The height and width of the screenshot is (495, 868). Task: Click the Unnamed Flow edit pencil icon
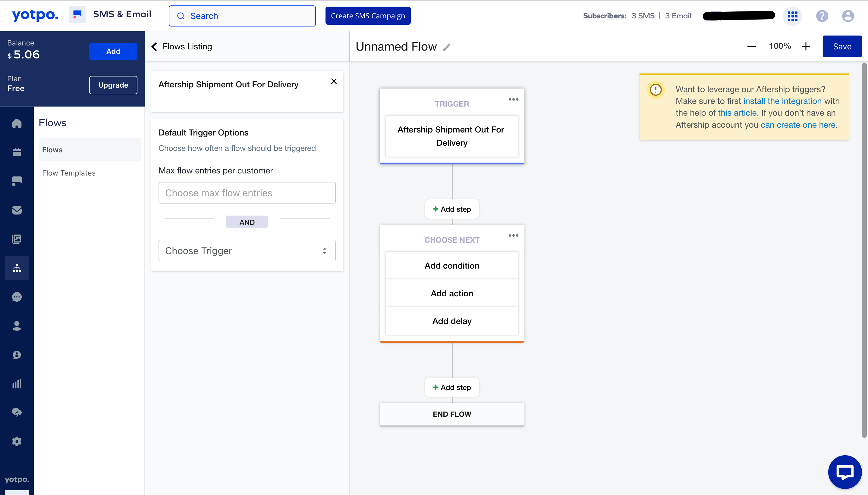point(448,46)
